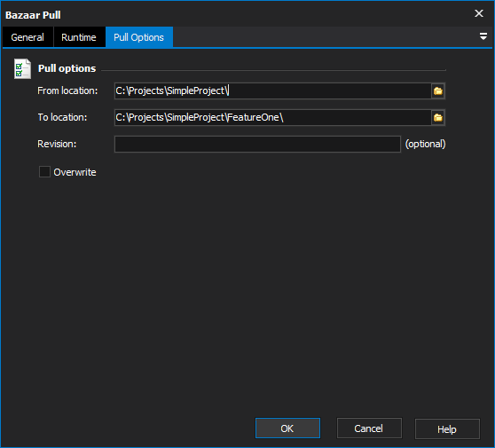This screenshot has height=448, width=495.
Task: Click in the To location field
Action: coord(272,117)
